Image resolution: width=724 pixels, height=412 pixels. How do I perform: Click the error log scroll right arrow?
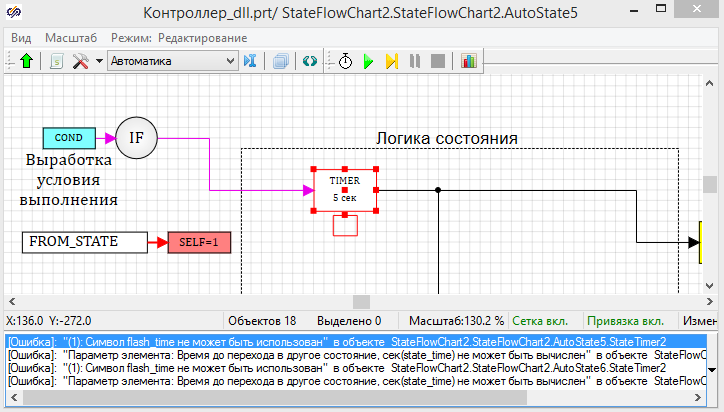pyautogui.click(x=698, y=397)
